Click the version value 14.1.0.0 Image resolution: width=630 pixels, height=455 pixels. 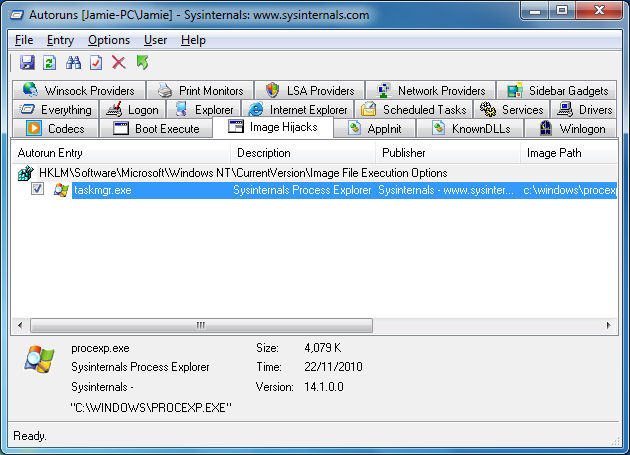point(324,387)
